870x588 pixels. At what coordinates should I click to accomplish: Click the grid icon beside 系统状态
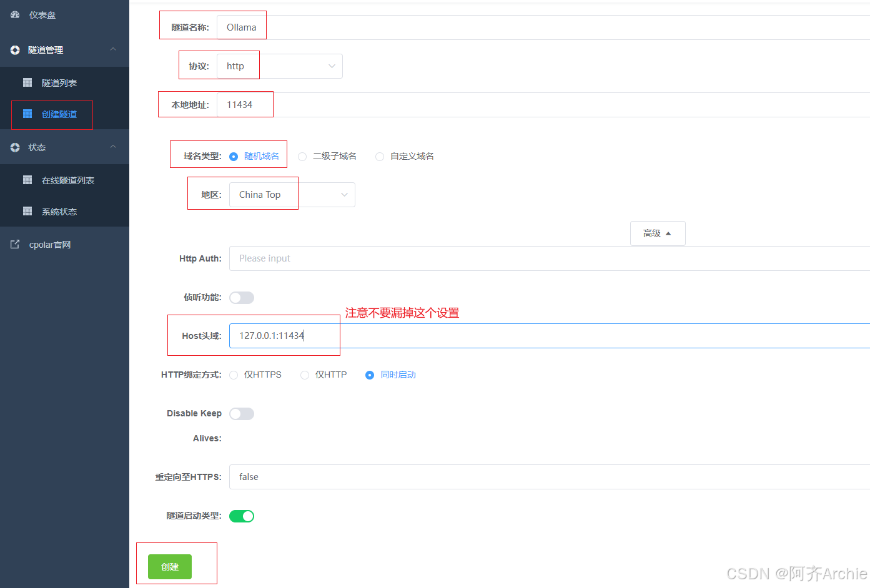[x=27, y=211]
